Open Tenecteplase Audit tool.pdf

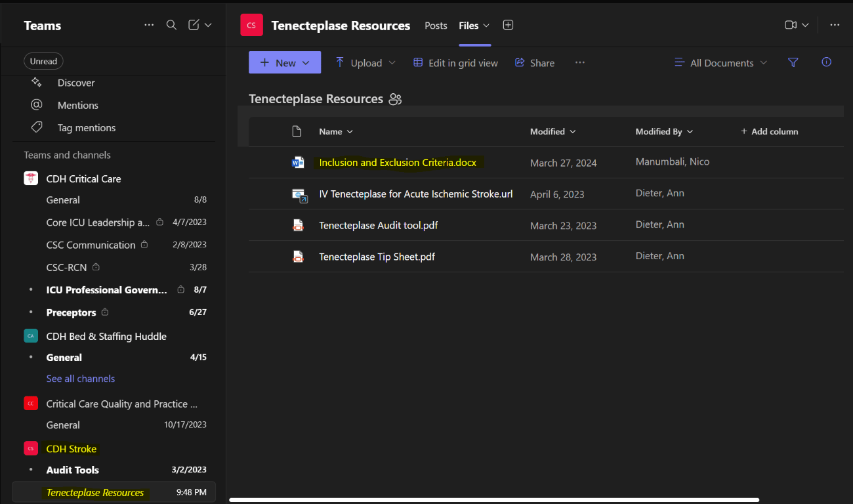pos(379,225)
